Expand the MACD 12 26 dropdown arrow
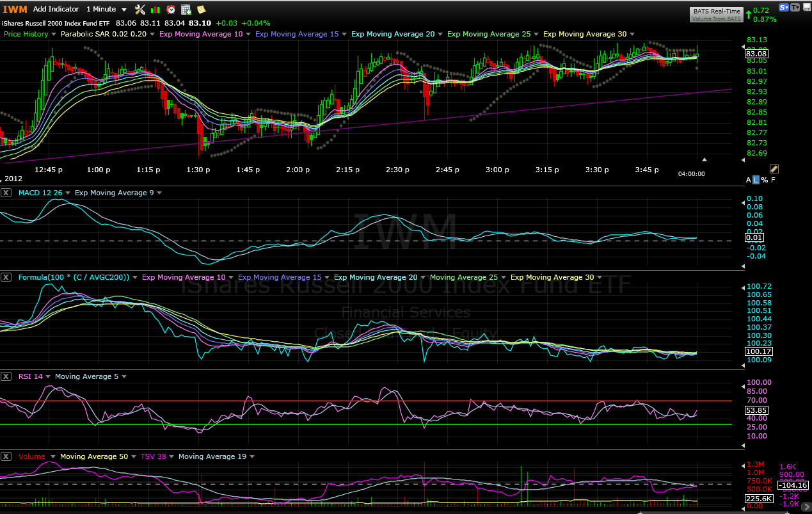The image size is (812, 514). pos(69,193)
